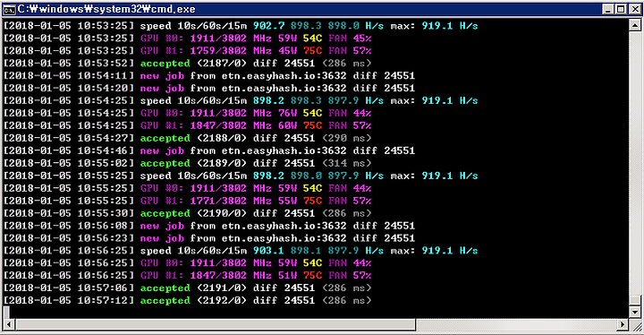Click share count (2188/0)

pyautogui.click(x=222, y=138)
